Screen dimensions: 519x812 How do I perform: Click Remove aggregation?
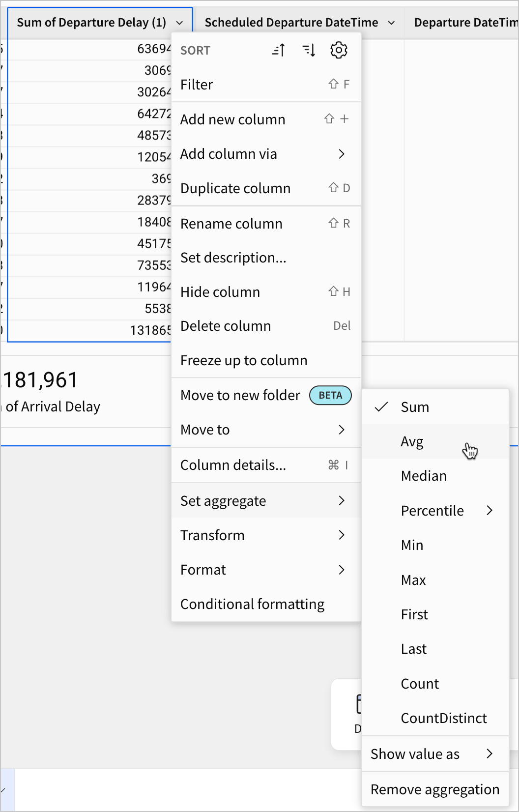point(435,789)
